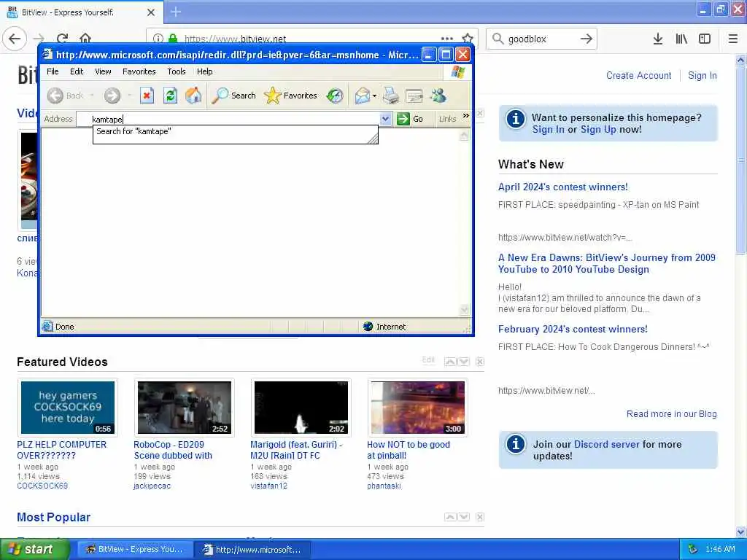Open Search in Internet Explorer toolbar
The height and width of the screenshot is (560, 747).
(x=234, y=96)
